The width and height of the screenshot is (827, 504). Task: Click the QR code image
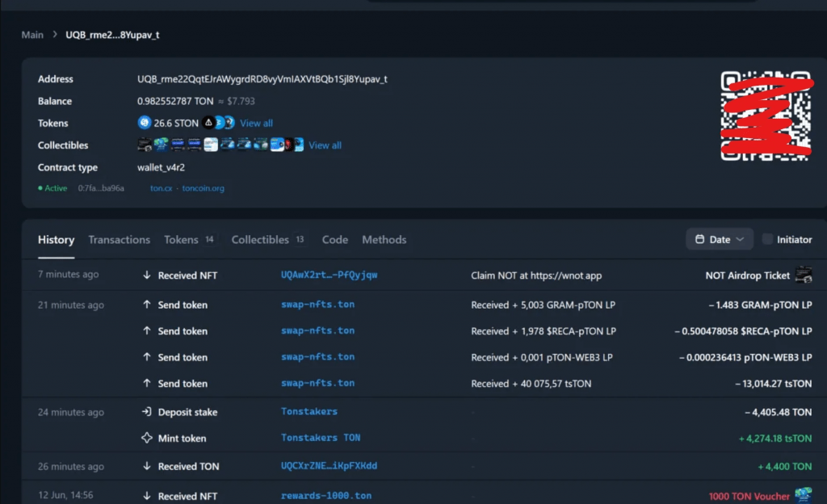pos(766,116)
